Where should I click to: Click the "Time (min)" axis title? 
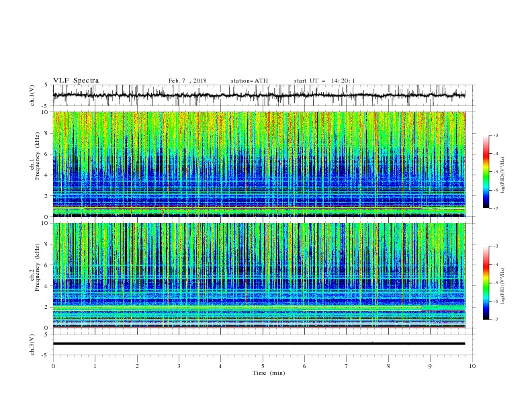269,373
